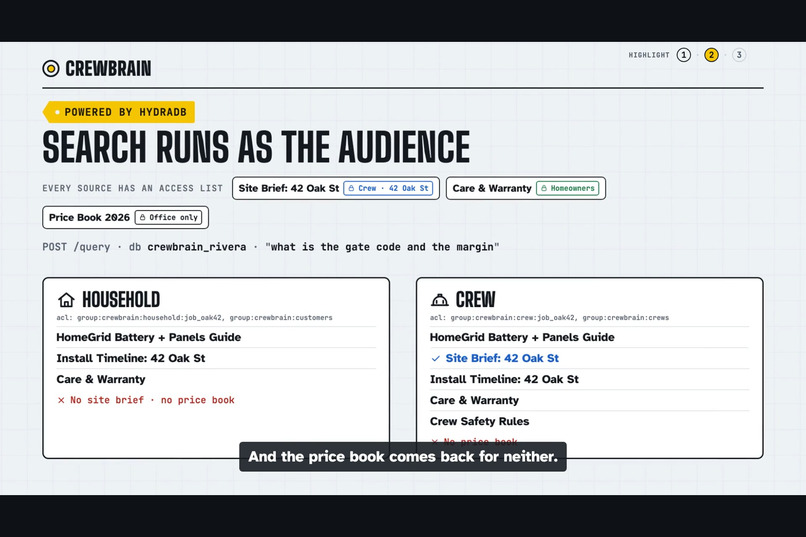This screenshot has width=806, height=537.
Task: Click the Crew hard hat icon
Action: tap(439, 300)
